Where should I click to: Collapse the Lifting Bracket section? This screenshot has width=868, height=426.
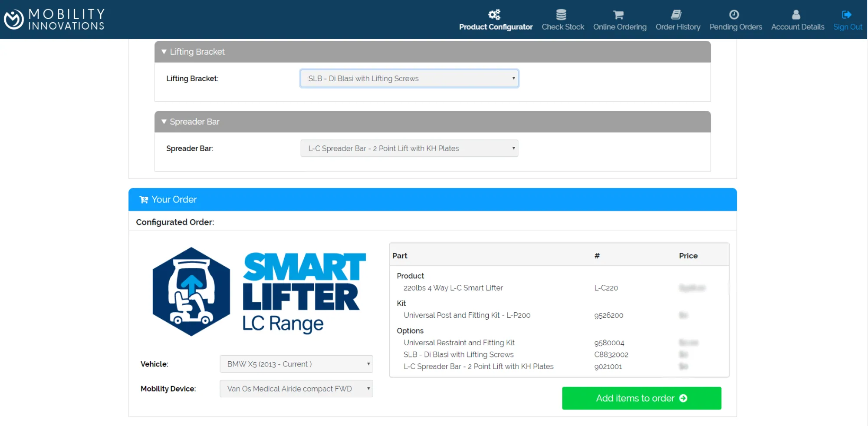[432, 52]
